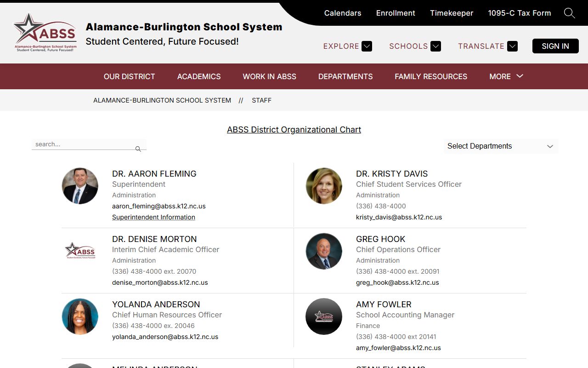The image size is (588, 368).
Task: Open the Our District menu
Action: pyautogui.click(x=129, y=76)
